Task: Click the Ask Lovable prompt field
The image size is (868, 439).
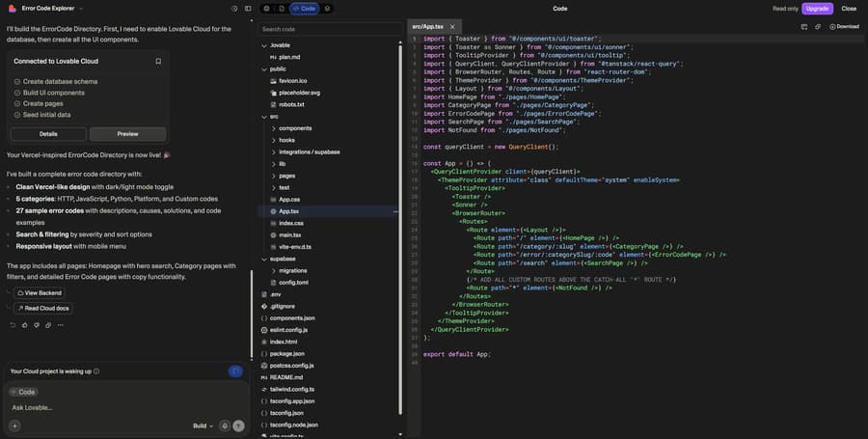Action: [127, 408]
